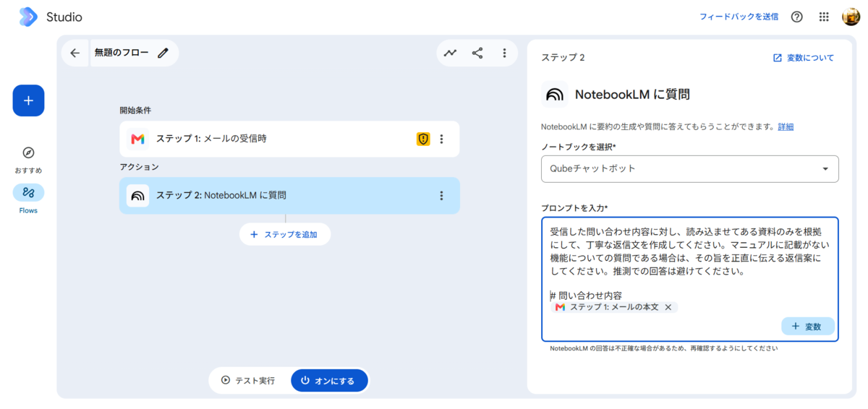The image size is (868, 409).
Task: Click the アクション label
Action: click(139, 167)
